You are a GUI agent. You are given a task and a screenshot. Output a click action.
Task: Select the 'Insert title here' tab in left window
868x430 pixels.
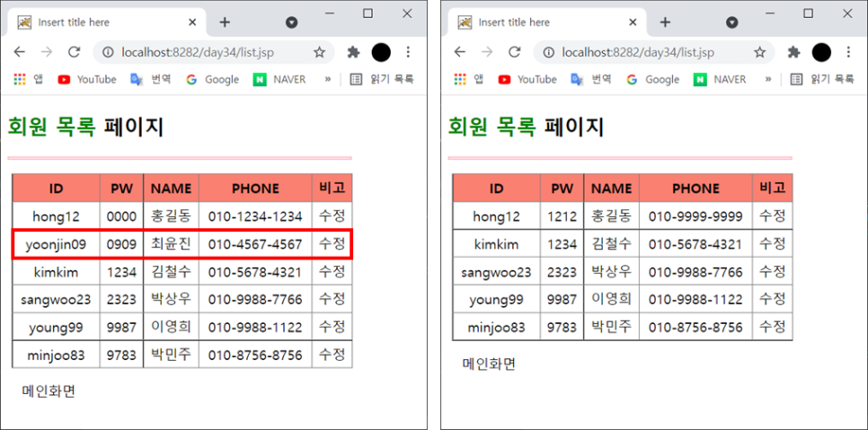pos(105,22)
